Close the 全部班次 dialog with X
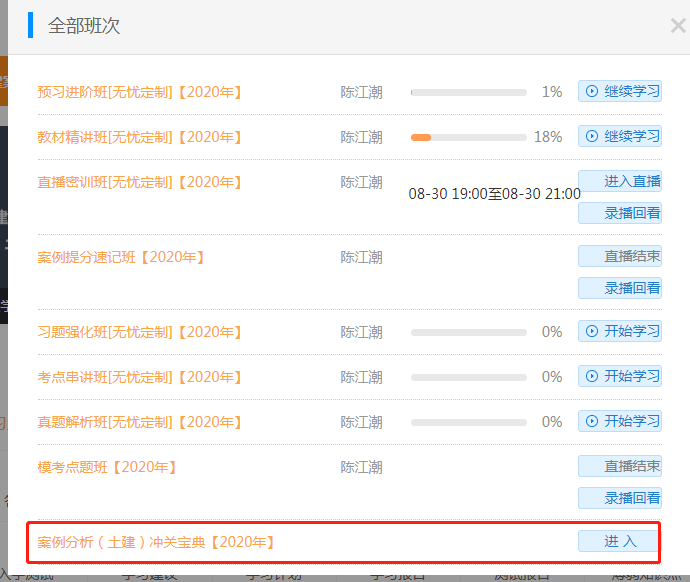Viewport: 690px width, 582px height. (x=677, y=27)
